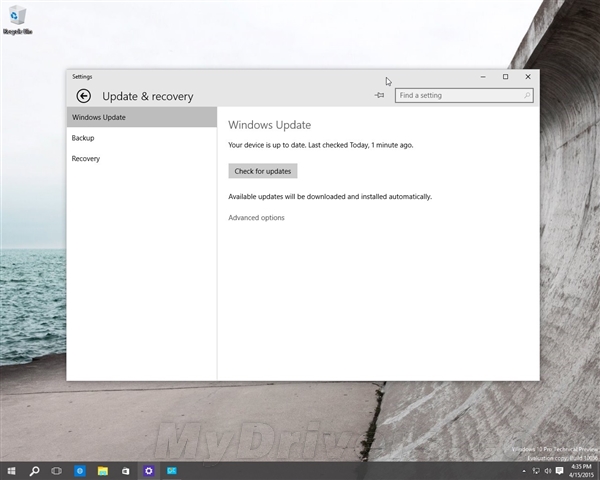Select the Backup section
Image resolution: width=600 pixels, height=480 pixels.
click(142, 138)
